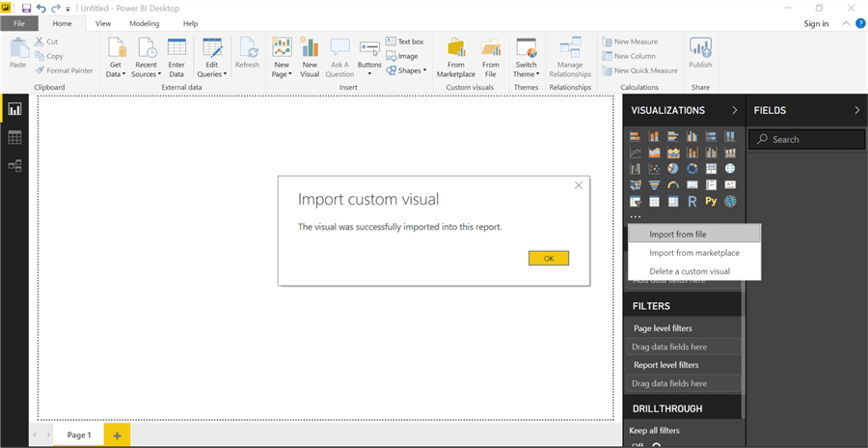
Task: Select the Waterfall chart visual
Action: [636, 169]
